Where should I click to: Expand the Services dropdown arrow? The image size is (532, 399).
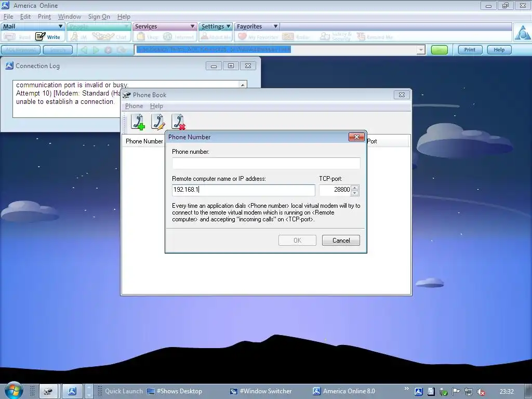(x=192, y=26)
